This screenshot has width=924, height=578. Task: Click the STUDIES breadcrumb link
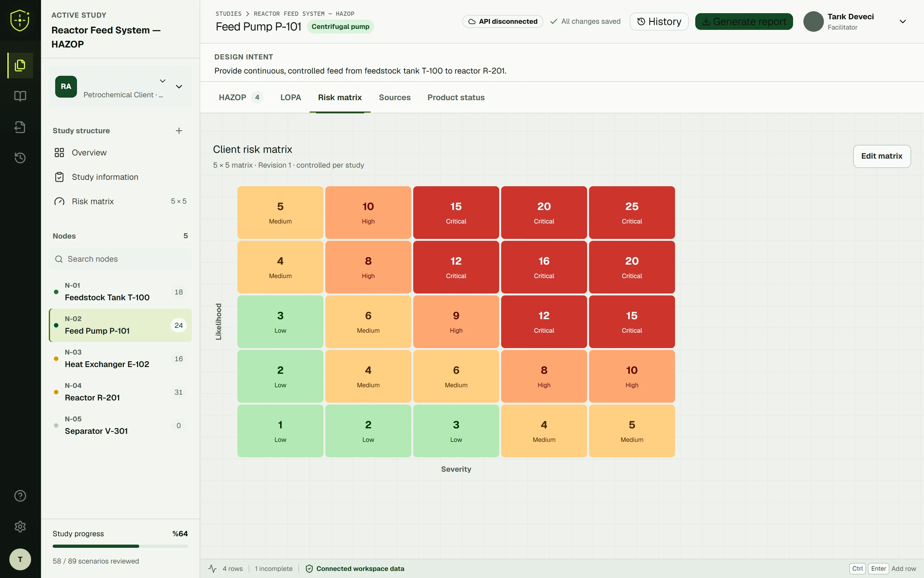[x=228, y=14]
